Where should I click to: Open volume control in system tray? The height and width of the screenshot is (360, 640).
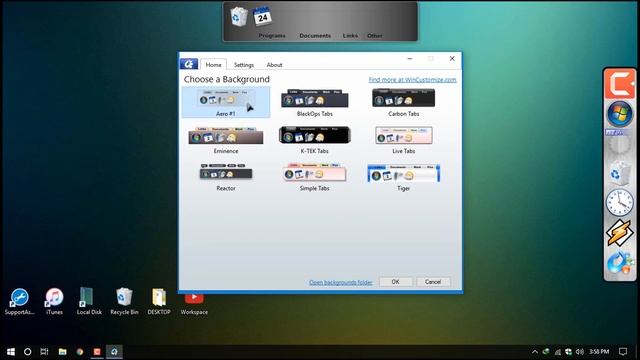tap(580, 351)
